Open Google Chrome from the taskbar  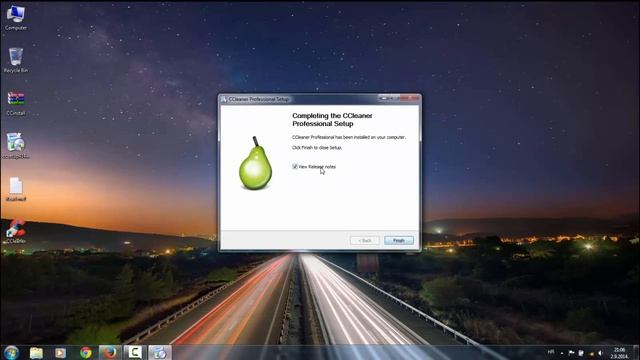(x=86, y=353)
